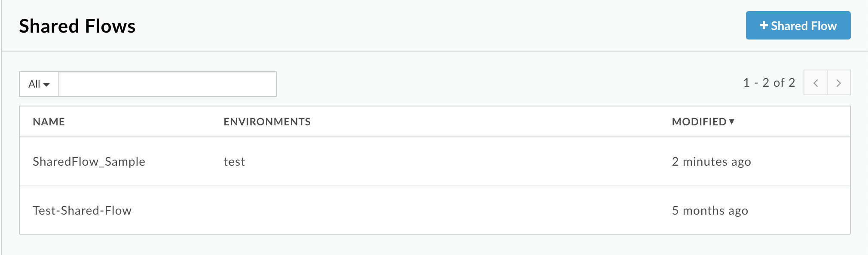Create a new flow with + Shared Flow
The image size is (868, 255).
pos(798,26)
